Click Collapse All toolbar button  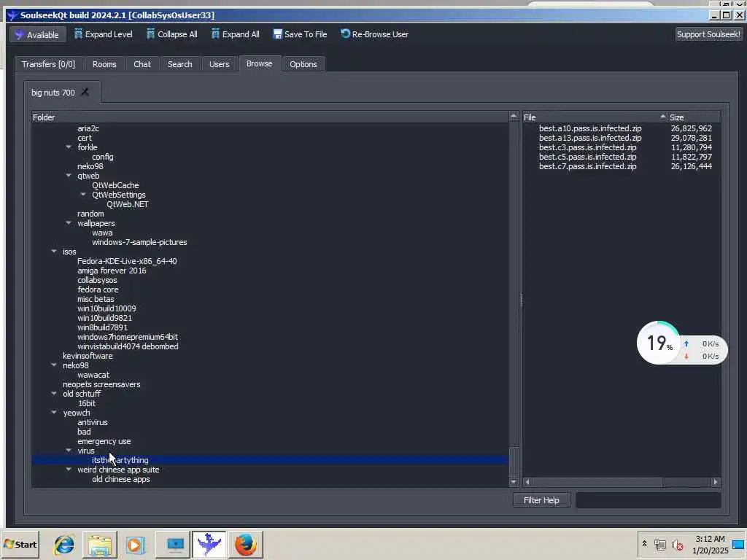pos(172,34)
